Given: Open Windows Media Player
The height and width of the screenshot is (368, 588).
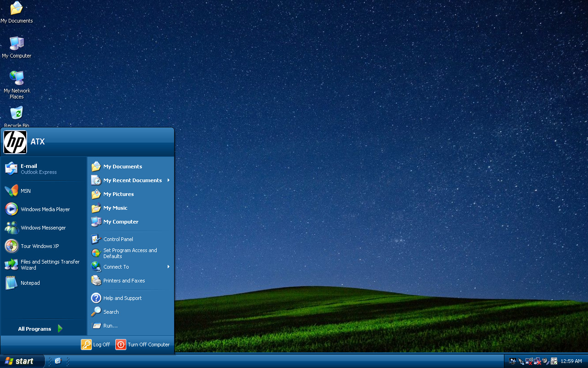Looking at the screenshot, I should point(44,209).
